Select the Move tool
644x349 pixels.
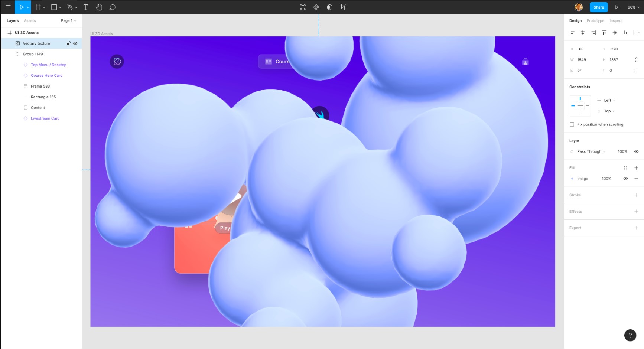(22, 7)
